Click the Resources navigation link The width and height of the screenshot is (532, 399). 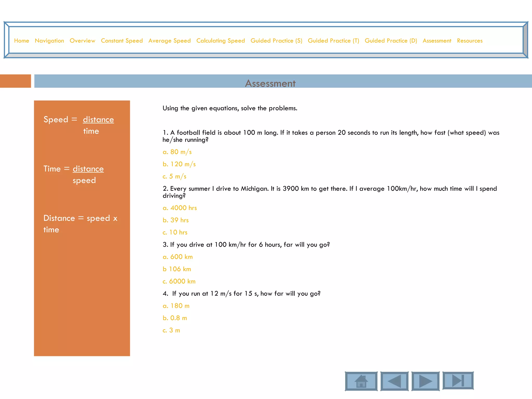[470, 41]
